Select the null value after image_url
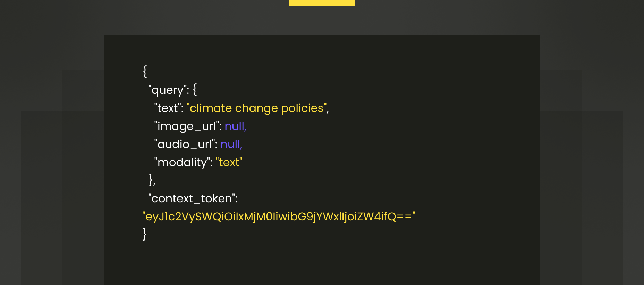644x285 pixels. tap(236, 126)
